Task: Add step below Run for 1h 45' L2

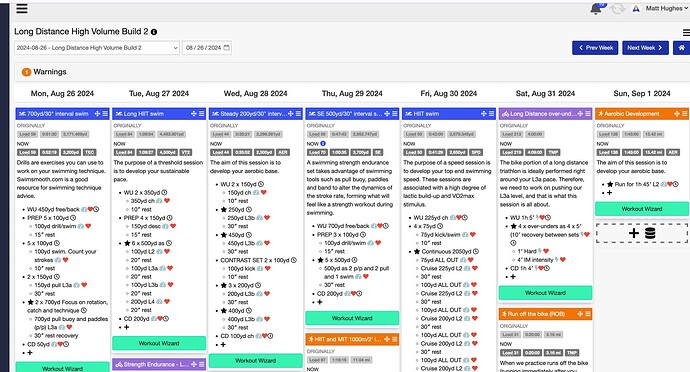Action: point(609,193)
